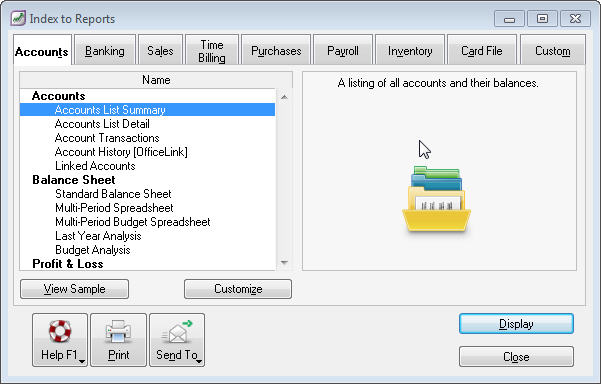Open the Inventory tab
The image size is (601, 384).
410,51
